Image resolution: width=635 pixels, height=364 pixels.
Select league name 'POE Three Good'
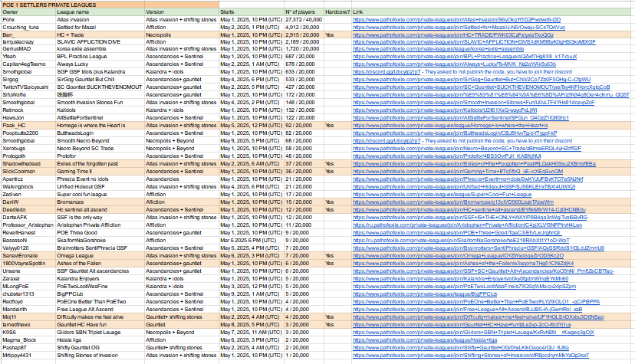pos(100,232)
